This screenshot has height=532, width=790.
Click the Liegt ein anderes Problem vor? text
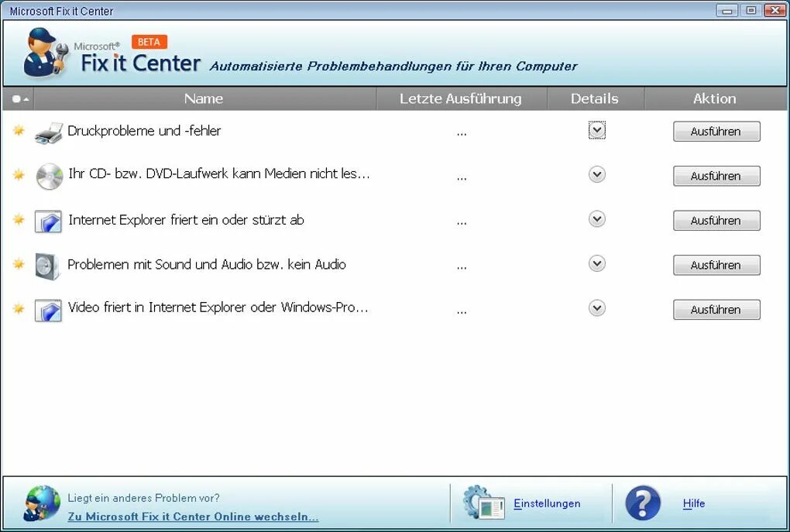[143, 498]
